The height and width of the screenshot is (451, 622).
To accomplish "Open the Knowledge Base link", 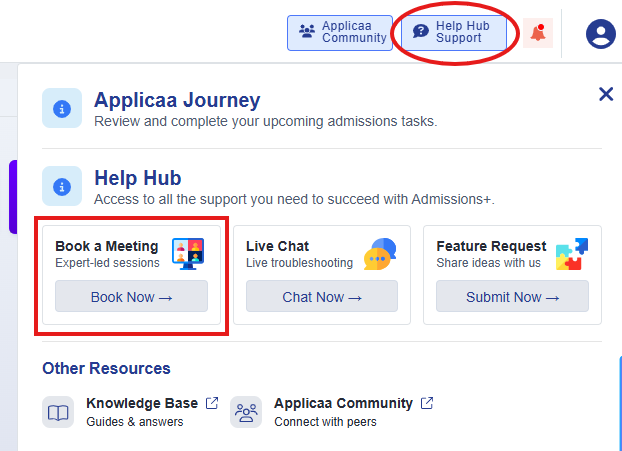I will [142, 403].
